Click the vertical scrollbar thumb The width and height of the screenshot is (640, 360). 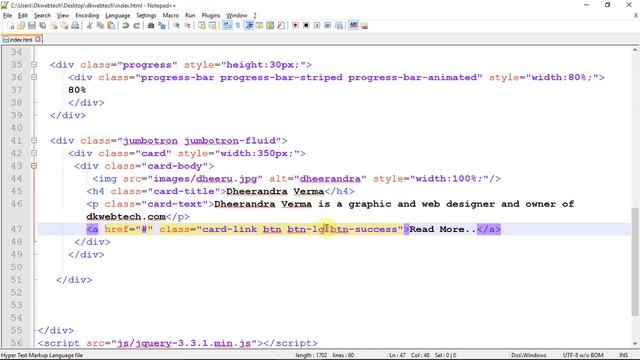point(635,261)
